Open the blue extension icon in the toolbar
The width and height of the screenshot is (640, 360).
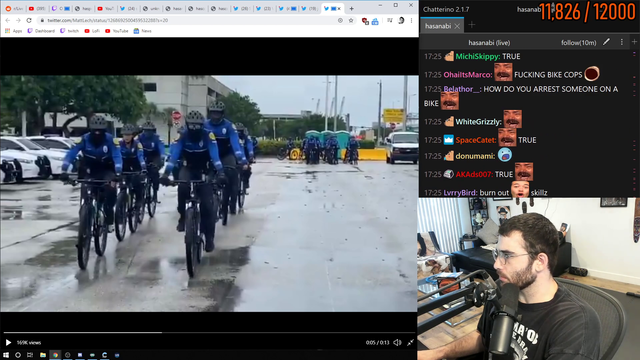[x=375, y=21]
